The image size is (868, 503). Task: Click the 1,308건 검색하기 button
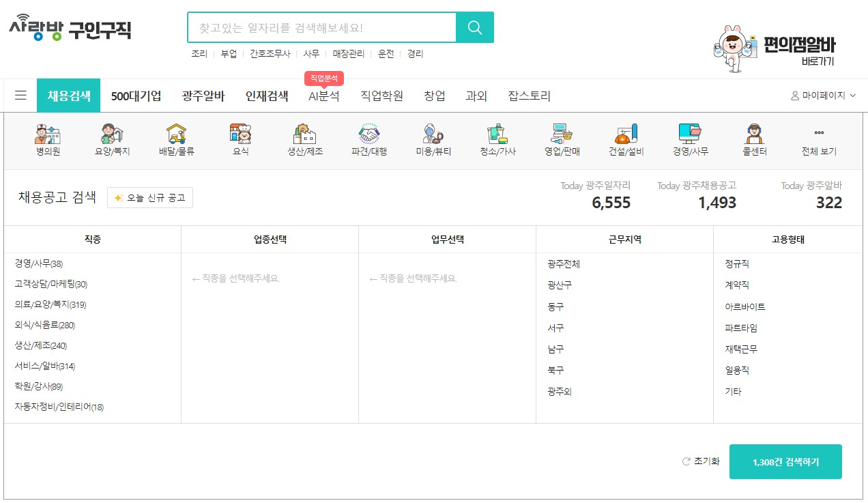[x=785, y=462]
